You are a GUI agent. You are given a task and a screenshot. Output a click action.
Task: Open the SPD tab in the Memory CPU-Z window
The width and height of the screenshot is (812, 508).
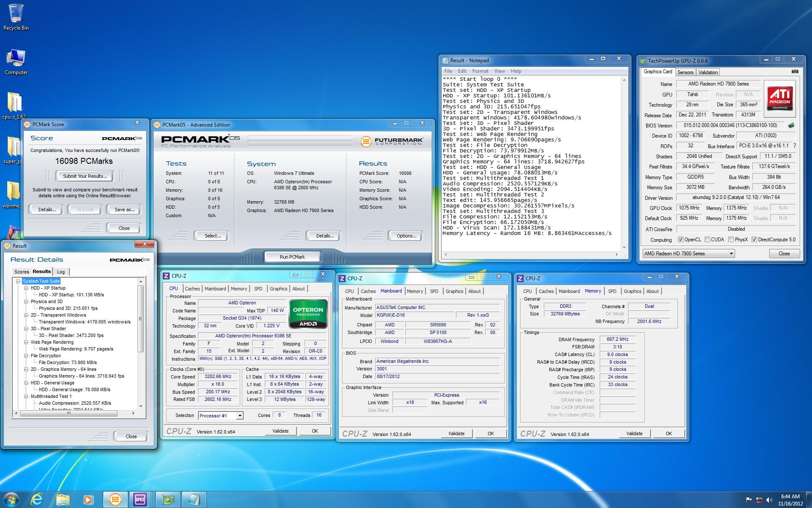click(612, 291)
